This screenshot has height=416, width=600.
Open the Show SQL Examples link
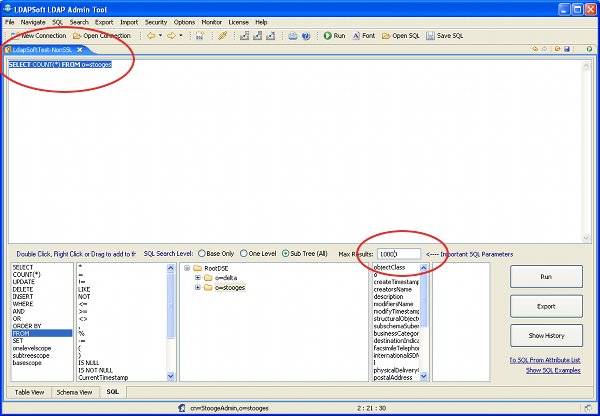[x=553, y=370]
